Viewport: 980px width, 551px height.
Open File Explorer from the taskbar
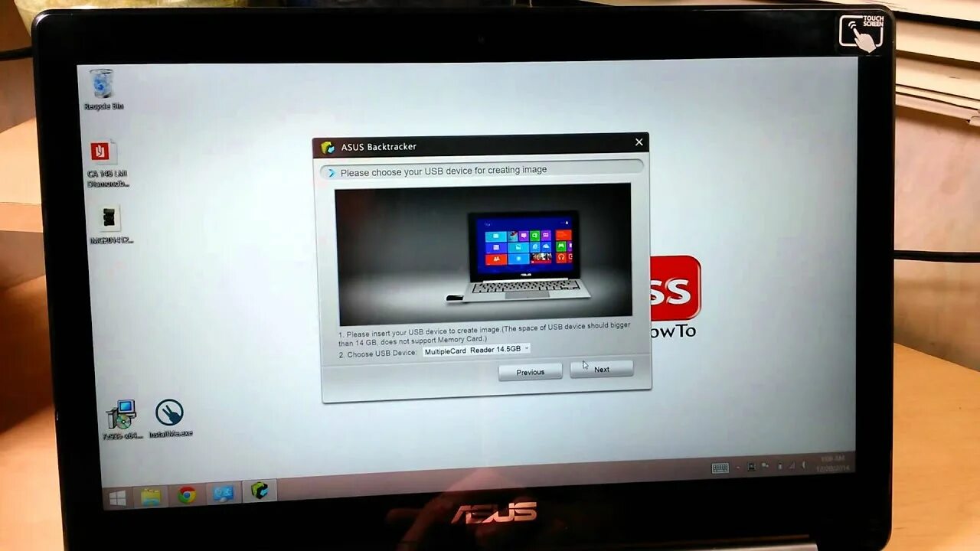(x=151, y=497)
